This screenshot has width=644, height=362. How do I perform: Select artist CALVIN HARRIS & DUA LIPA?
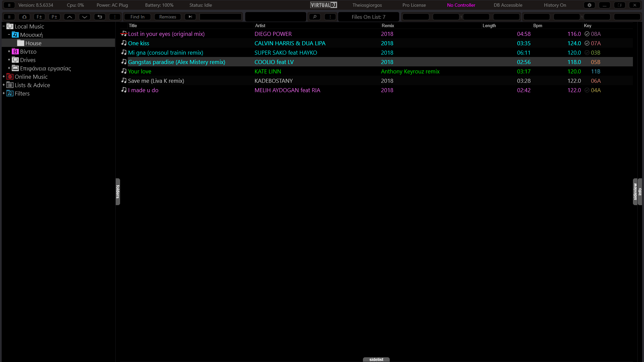(290, 43)
